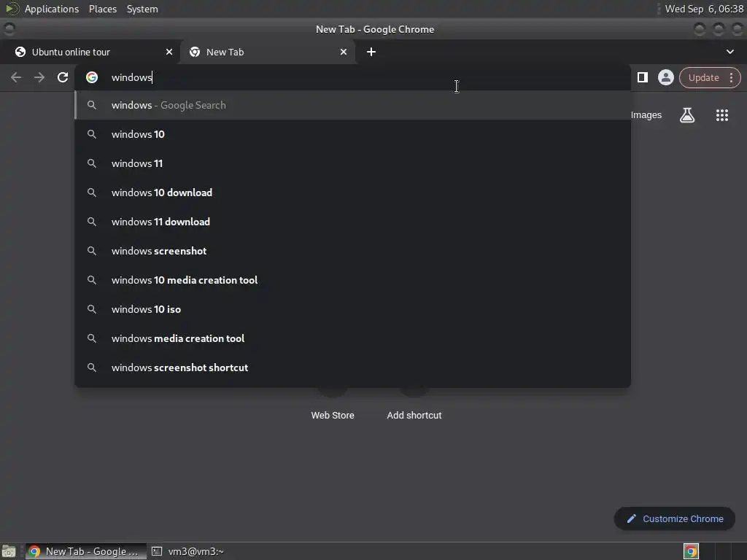Select 'windows 10 media creation tool' suggestion

pyautogui.click(x=352, y=280)
